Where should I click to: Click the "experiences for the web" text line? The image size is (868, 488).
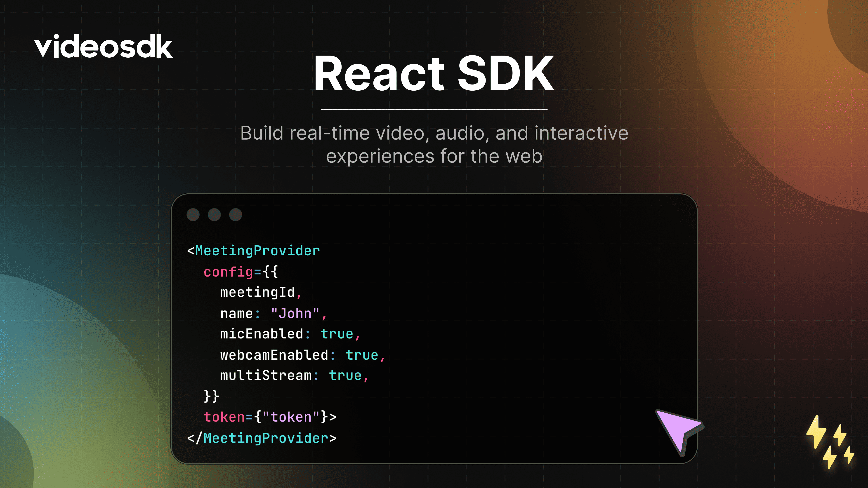(434, 156)
